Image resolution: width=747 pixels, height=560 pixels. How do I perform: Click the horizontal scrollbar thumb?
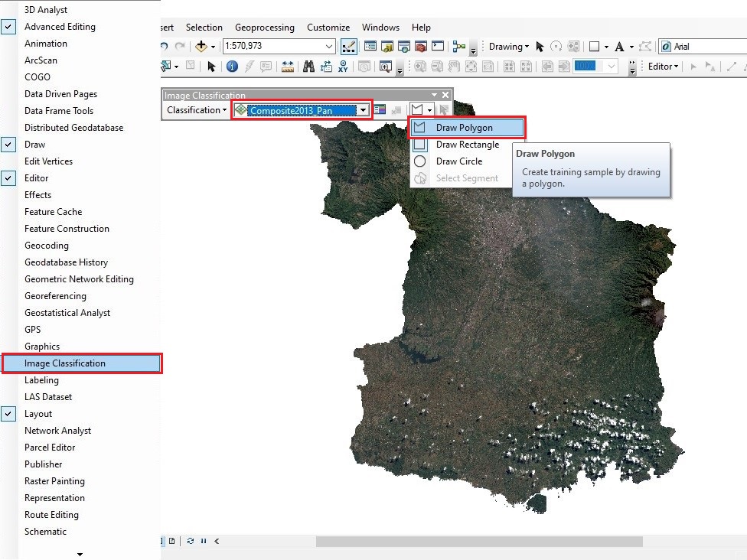479,542
